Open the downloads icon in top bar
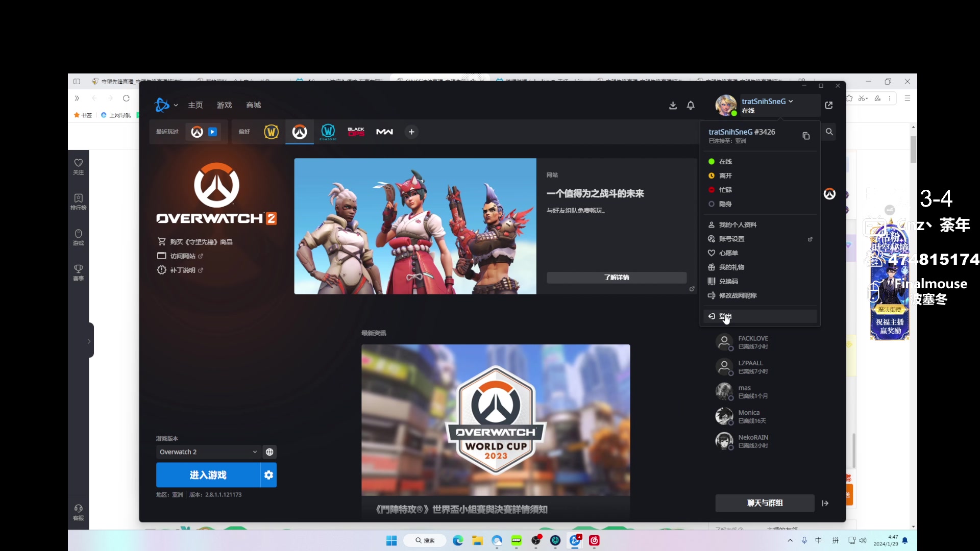Screen dimensions: 980x551 coord(673,105)
